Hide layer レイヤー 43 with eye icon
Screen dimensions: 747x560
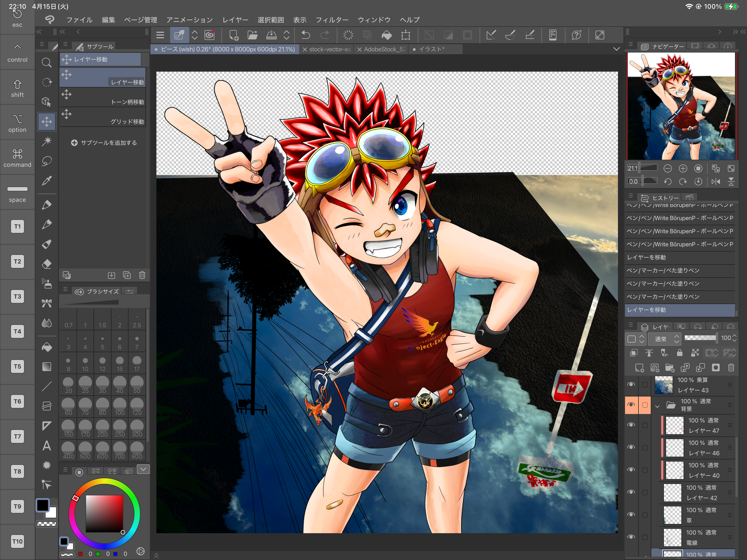pyautogui.click(x=631, y=385)
